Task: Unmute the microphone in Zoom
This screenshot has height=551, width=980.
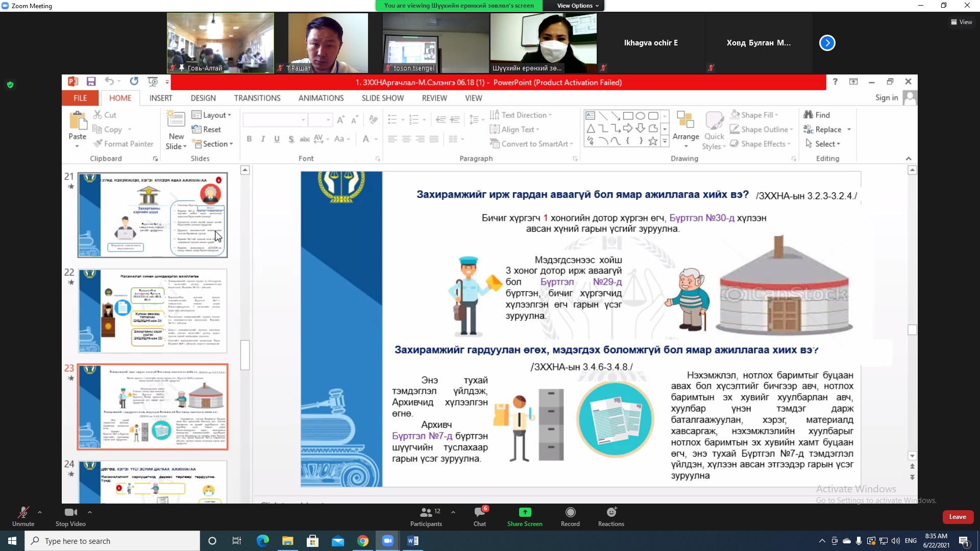Action: (23, 516)
